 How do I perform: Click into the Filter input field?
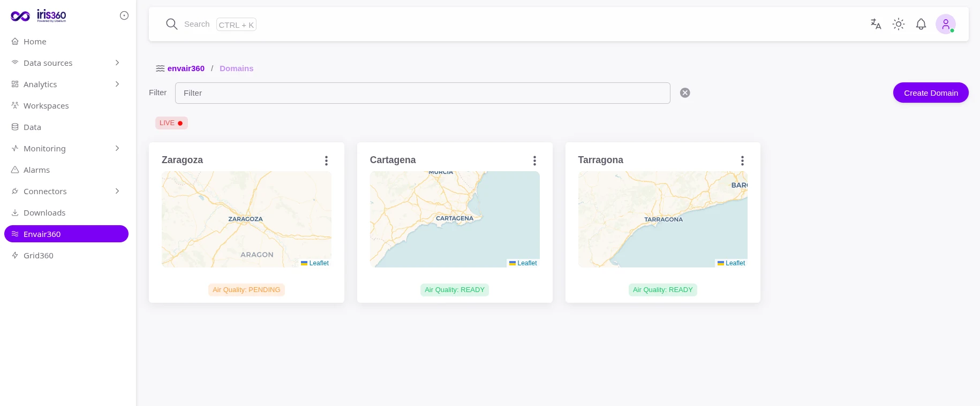click(x=423, y=93)
